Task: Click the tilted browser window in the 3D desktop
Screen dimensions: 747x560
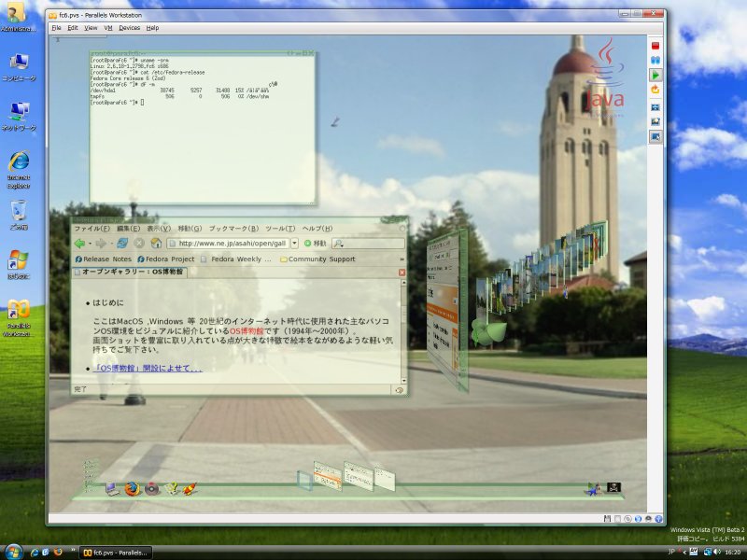Action: (x=447, y=311)
